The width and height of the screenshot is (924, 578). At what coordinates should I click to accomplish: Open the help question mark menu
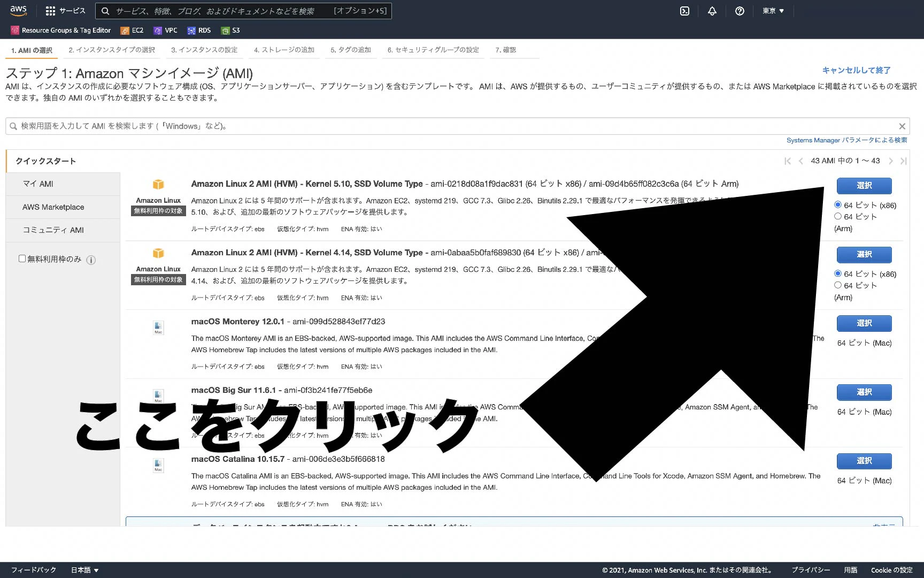pos(740,11)
